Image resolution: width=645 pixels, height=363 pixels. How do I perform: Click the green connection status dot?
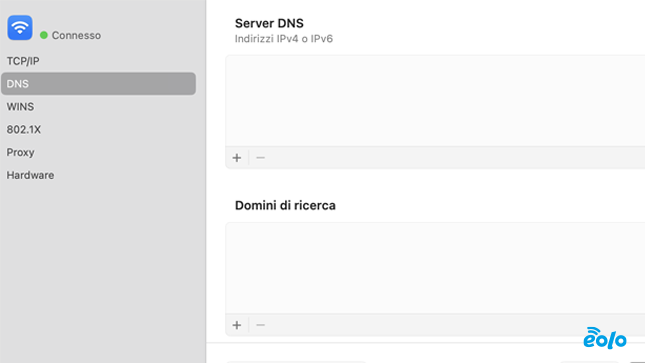[44, 35]
